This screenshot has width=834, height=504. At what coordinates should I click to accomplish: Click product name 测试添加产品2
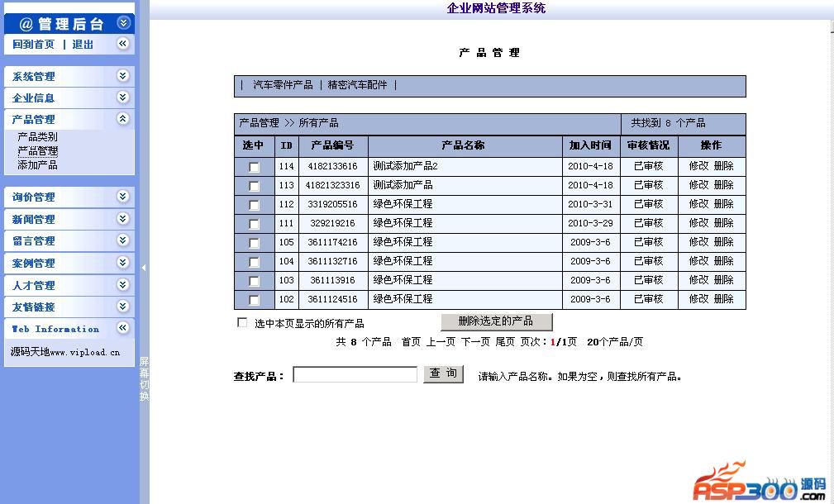click(405, 166)
